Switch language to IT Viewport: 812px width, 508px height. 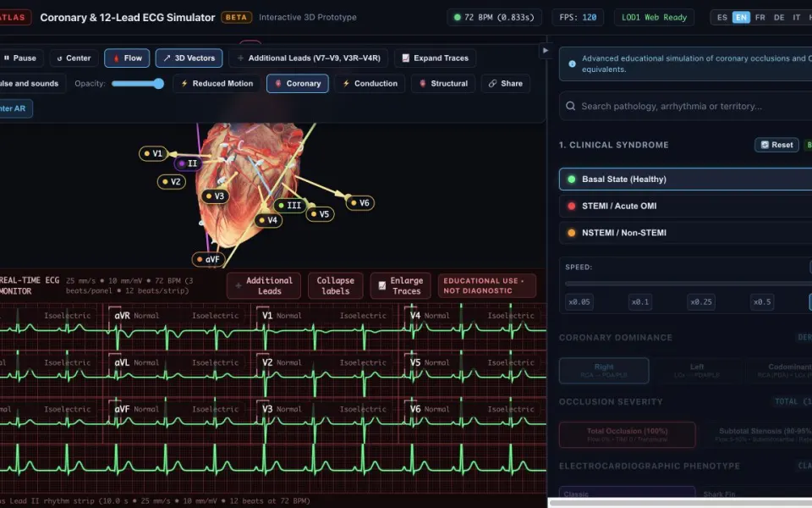click(797, 17)
